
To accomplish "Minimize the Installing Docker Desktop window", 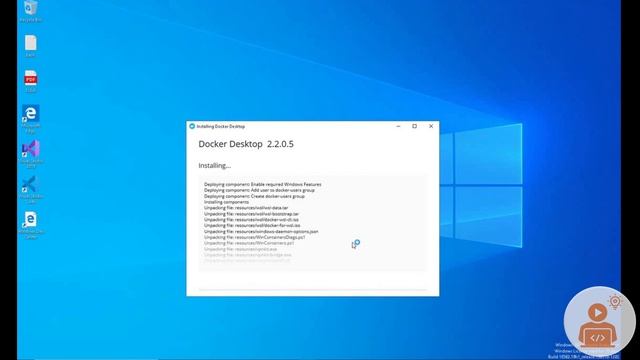I will click(398, 126).
